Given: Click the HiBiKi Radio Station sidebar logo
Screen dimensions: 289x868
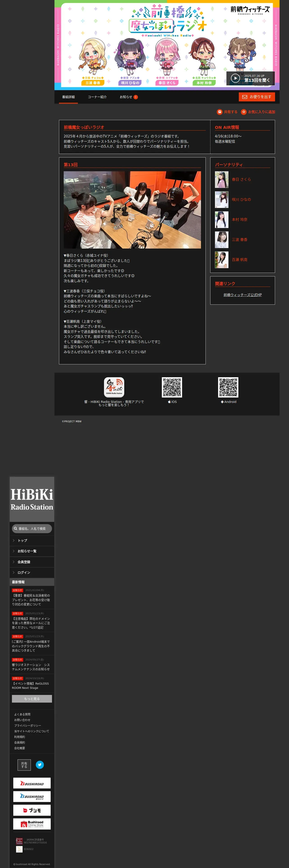Looking at the screenshot, I should coord(32,499).
